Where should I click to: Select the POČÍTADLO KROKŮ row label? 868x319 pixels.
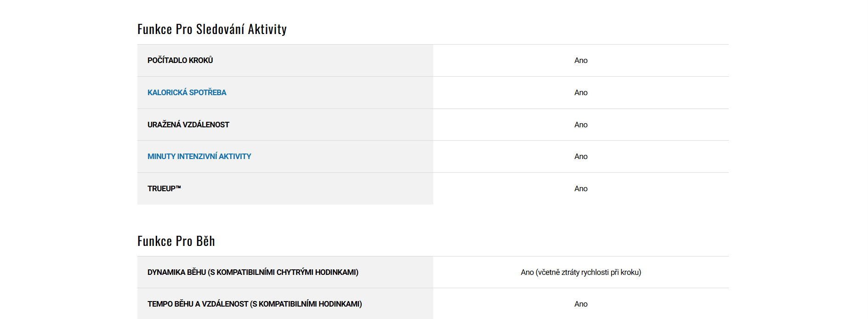click(x=180, y=60)
